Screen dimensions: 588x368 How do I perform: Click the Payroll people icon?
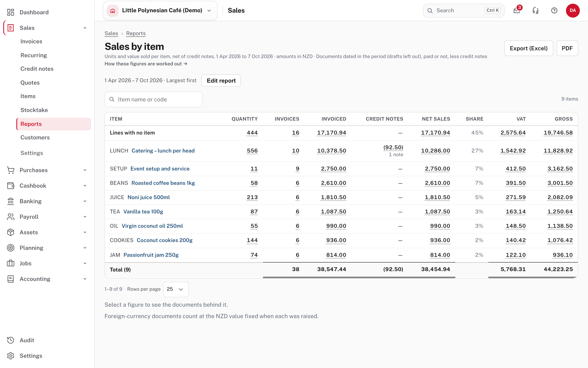click(10, 217)
